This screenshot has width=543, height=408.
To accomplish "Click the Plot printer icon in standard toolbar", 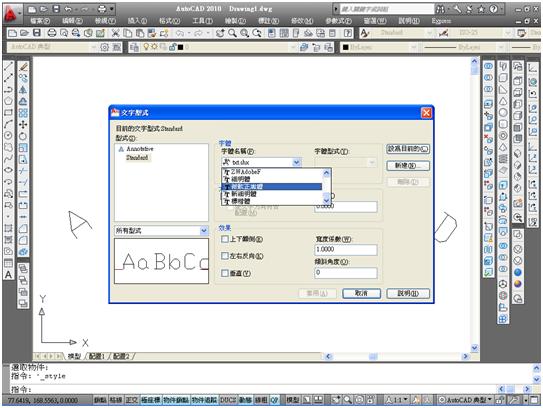I will click(x=52, y=33).
